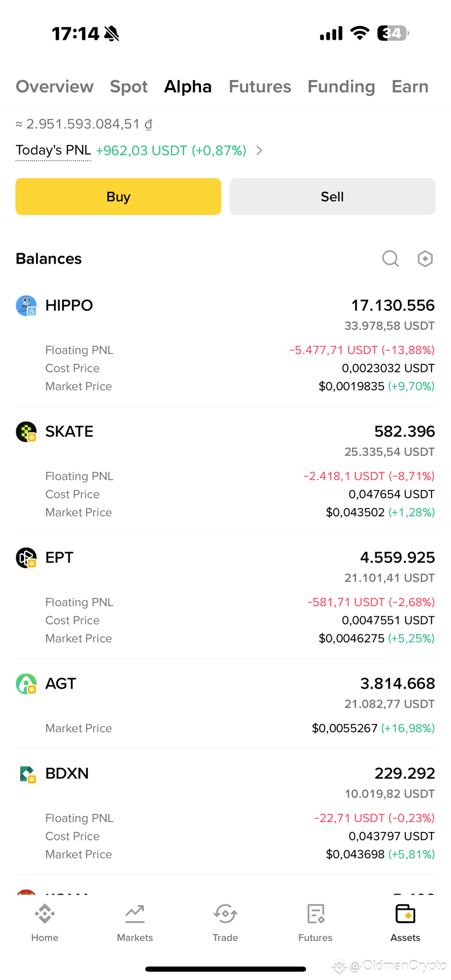Switch to the Spot tab
The width and height of the screenshot is (451, 980).
pyautogui.click(x=129, y=87)
